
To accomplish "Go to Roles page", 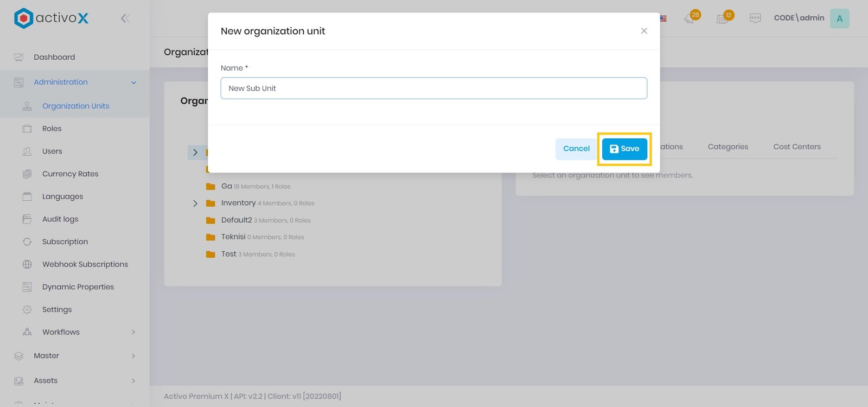I will pos(52,129).
